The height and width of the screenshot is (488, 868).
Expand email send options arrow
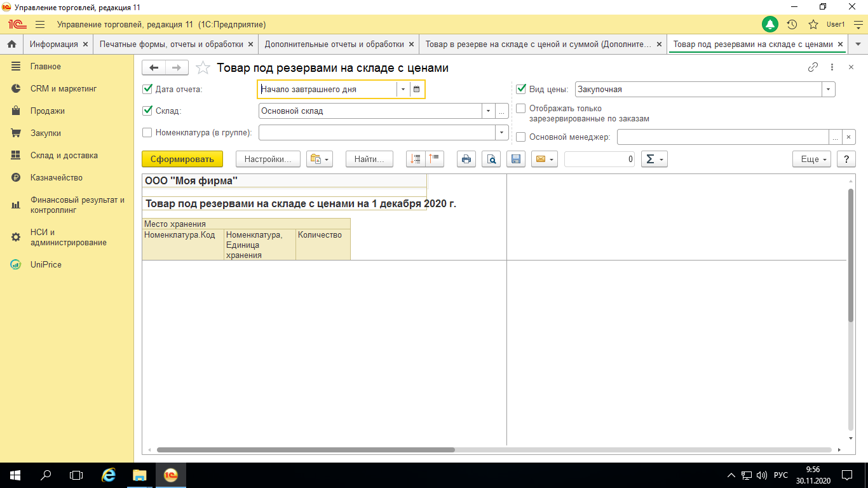coord(553,159)
